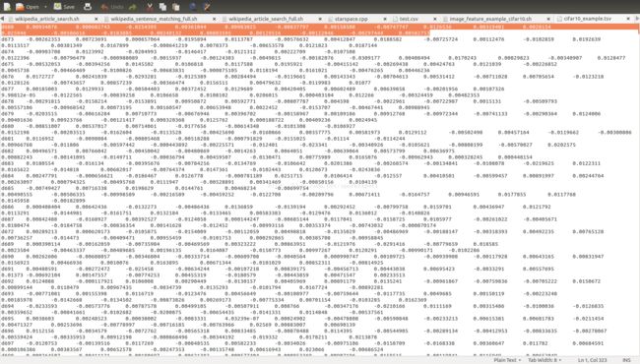Click the d694 row label
640x364 pixels.
point(7,306)
